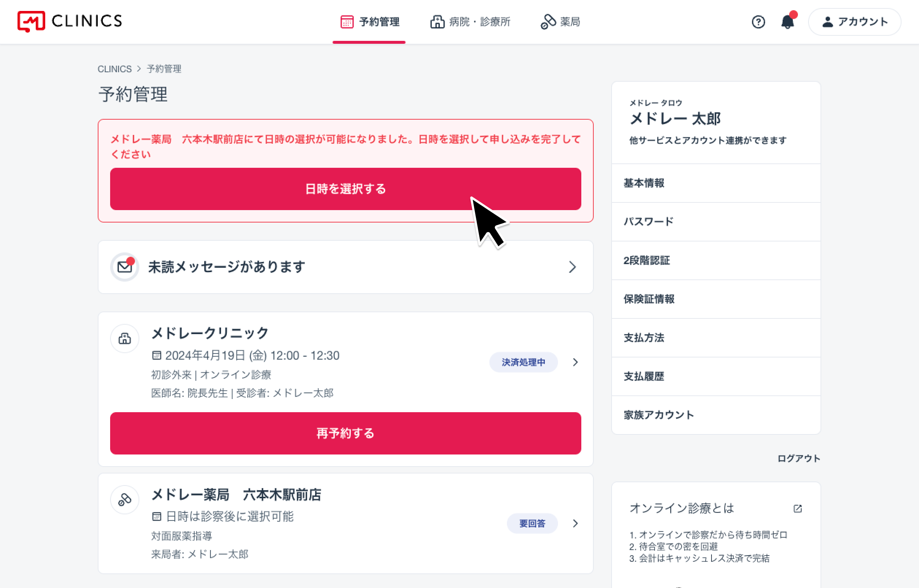Expand the メドレー薬局 reservation chevron

[575, 523]
